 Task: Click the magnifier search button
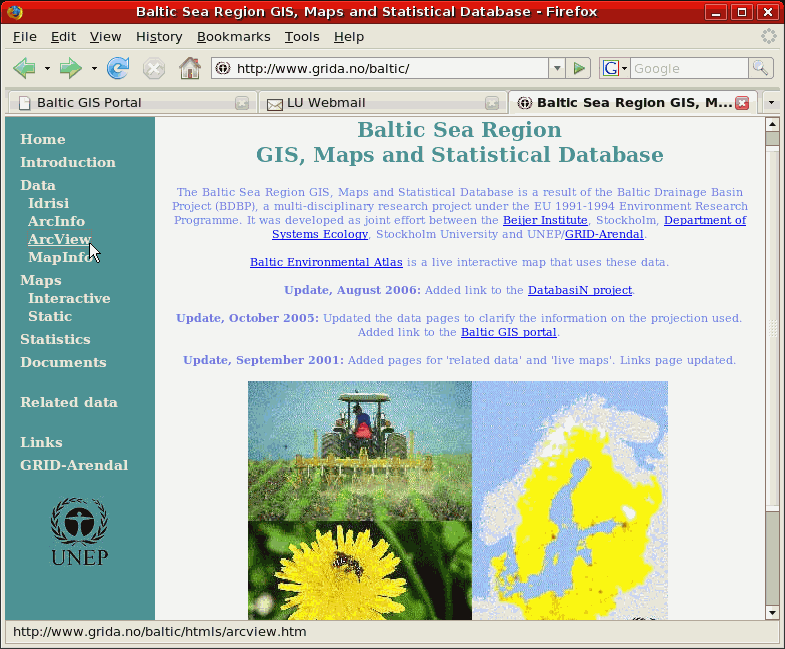click(x=760, y=68)
